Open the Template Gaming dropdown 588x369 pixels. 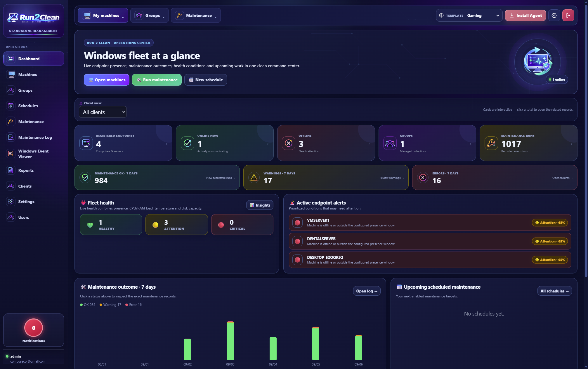[469, 15]
